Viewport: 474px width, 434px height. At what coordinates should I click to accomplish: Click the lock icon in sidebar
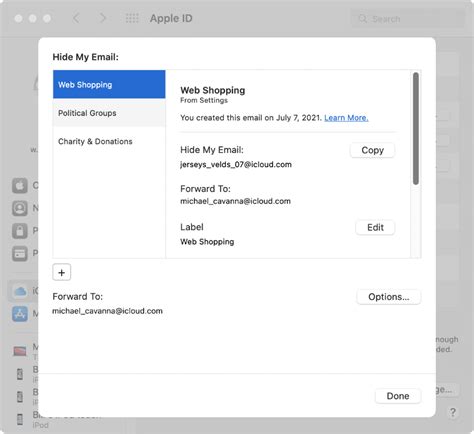point(20,231)
